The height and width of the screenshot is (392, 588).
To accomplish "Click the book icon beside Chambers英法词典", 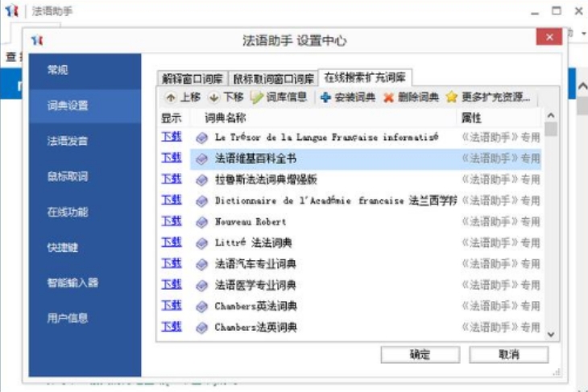I will pos(201,307).
